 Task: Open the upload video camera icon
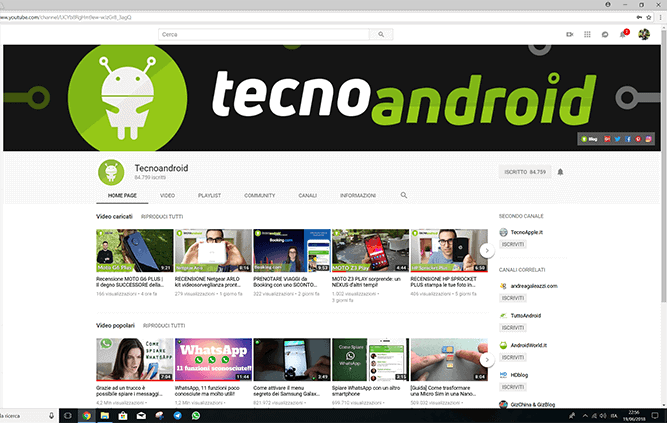[x=570, y=34]
